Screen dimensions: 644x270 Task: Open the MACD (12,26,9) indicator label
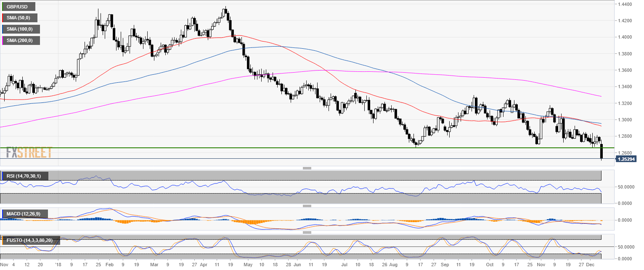(25, 214)
